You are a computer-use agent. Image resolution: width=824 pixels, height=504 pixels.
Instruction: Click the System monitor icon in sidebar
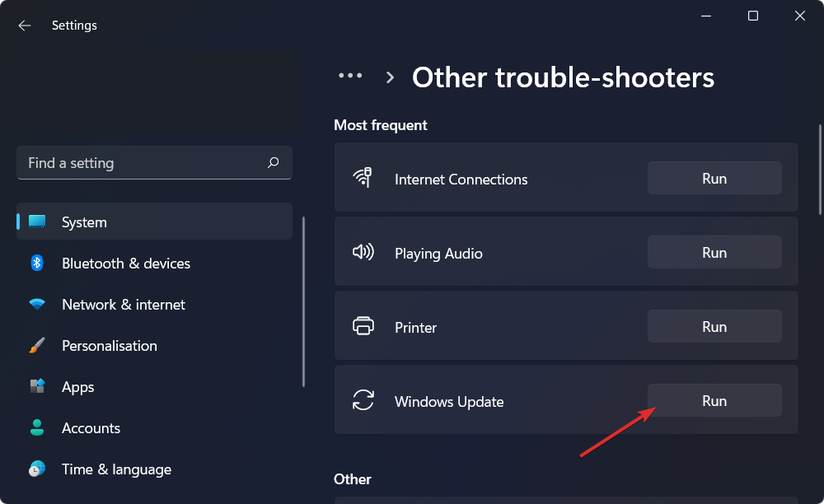tap(38, 222)
